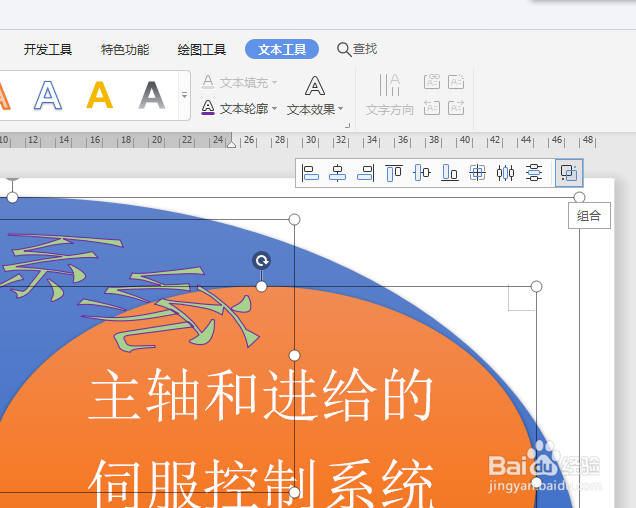
Task: Align selected objects to the left
Action: (x=310, y=173)
